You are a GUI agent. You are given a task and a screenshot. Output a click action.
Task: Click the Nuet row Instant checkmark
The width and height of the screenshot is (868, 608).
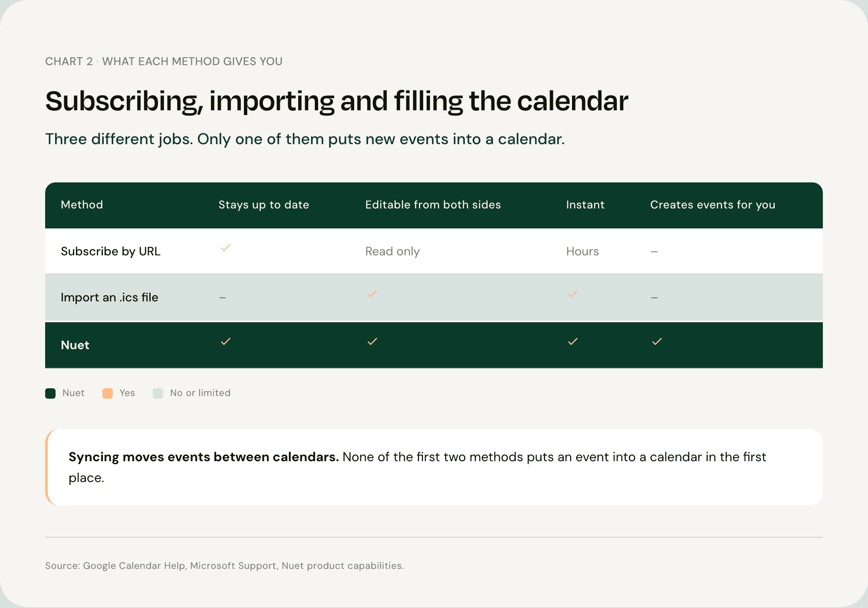pyautogui.click(x=573, y=342)
